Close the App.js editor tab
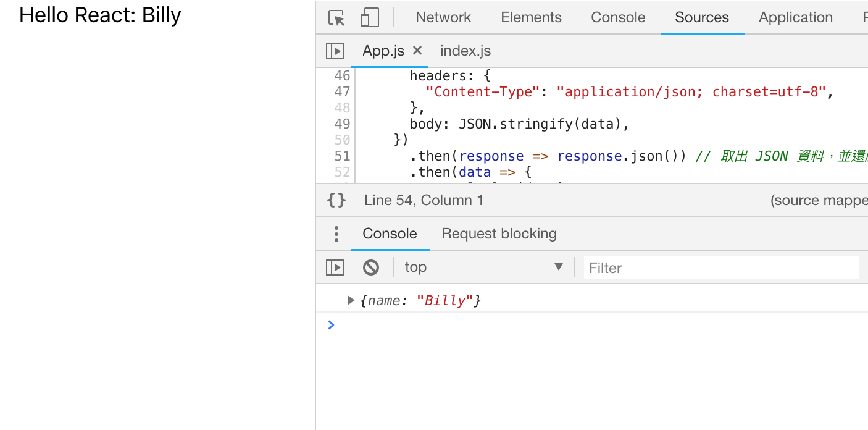The image size is (868, 430). pyautogui.click(x=417, y=51)
